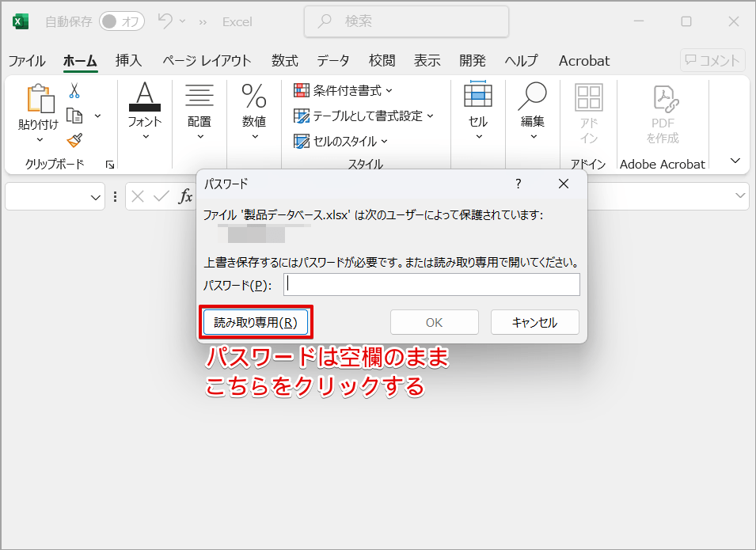Viewport: 756px width, 550px height.
Task: Click the formula bar confirm checkmark icon
Action: (x=161, y=196)
